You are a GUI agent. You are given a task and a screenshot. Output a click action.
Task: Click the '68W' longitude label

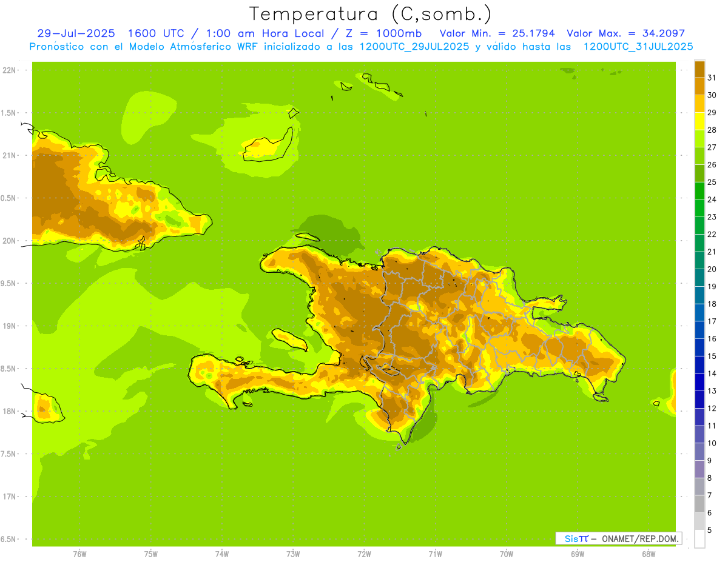(649, 554)
